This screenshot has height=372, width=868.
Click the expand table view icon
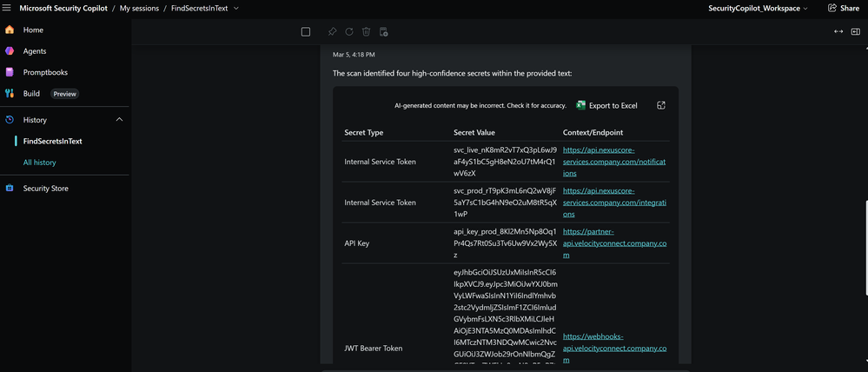[x=661, y=105]
